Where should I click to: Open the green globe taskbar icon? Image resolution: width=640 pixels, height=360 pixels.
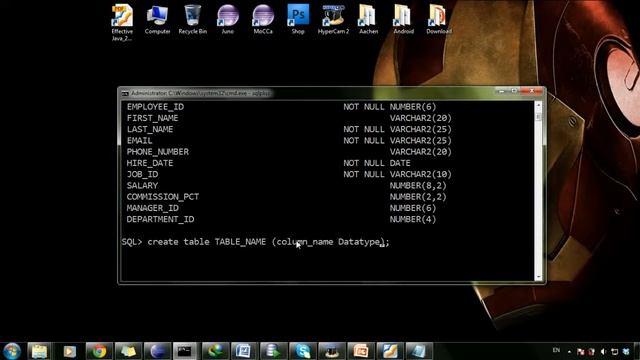(215, 351)
